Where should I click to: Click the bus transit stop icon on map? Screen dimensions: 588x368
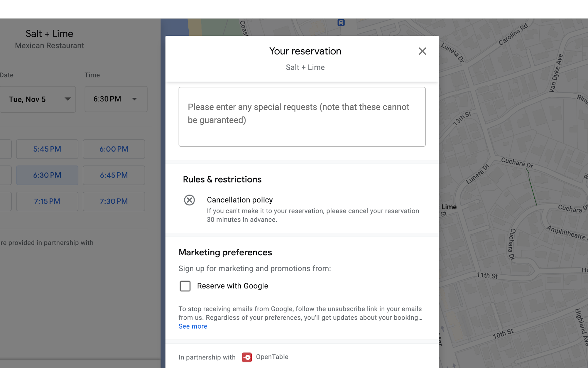click(341, 23)
